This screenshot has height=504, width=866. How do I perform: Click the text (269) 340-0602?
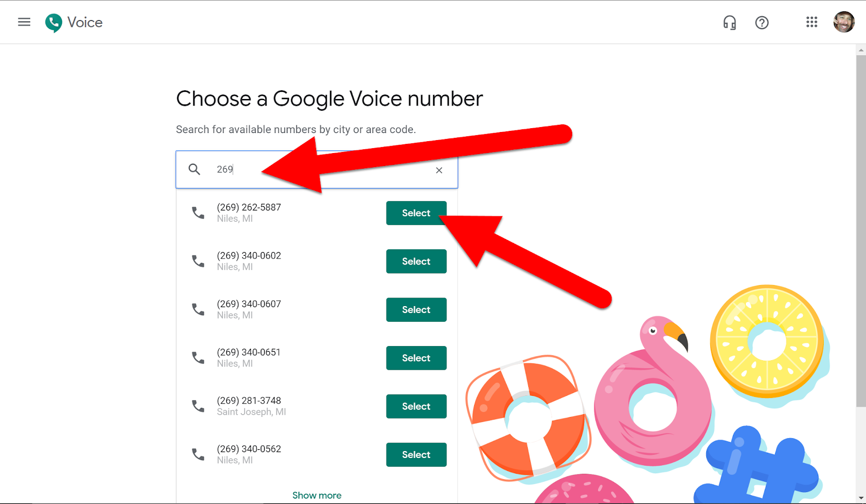point(249,255)
